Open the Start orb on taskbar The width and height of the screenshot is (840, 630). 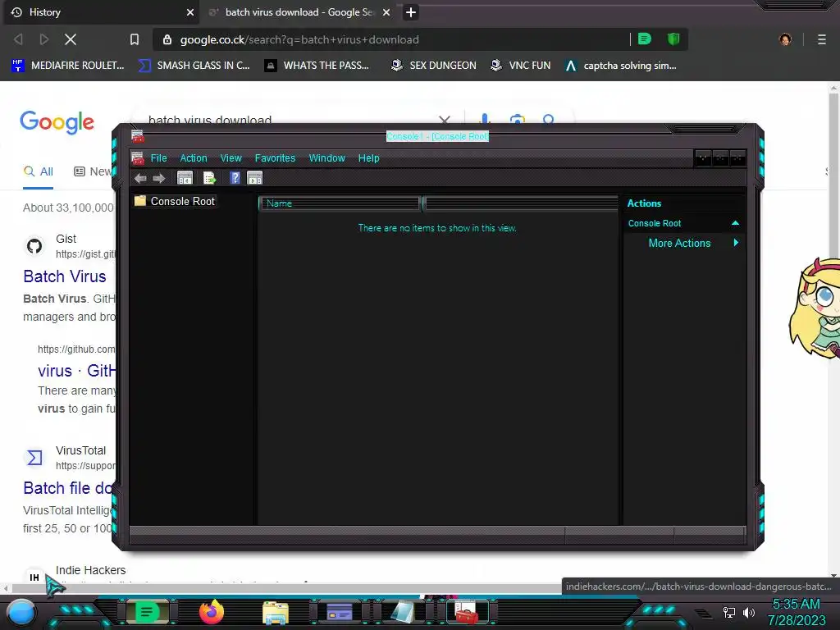(x=21, y=612)
